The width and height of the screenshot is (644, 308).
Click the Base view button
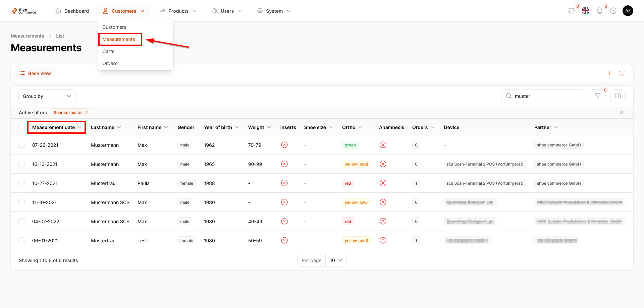(x=35, y=73)
